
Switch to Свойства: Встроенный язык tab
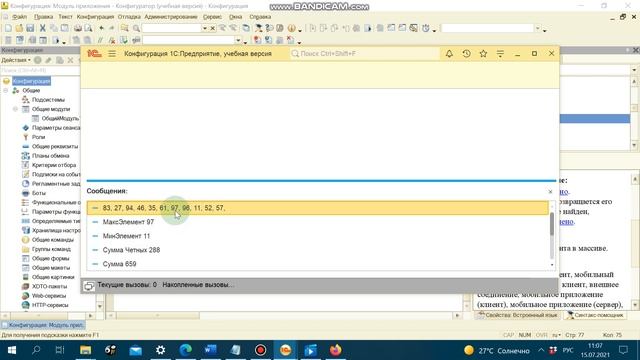pos(517,315)
